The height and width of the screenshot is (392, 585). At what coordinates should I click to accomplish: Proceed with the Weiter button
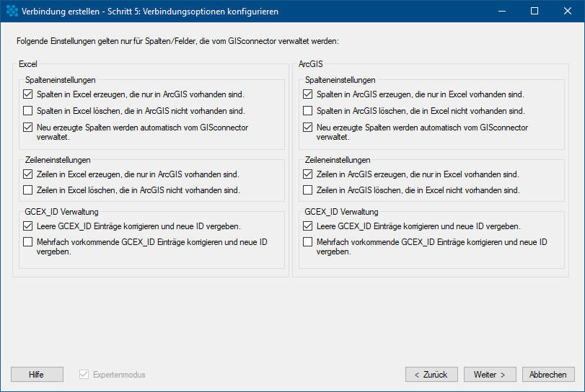click(490, 375)
